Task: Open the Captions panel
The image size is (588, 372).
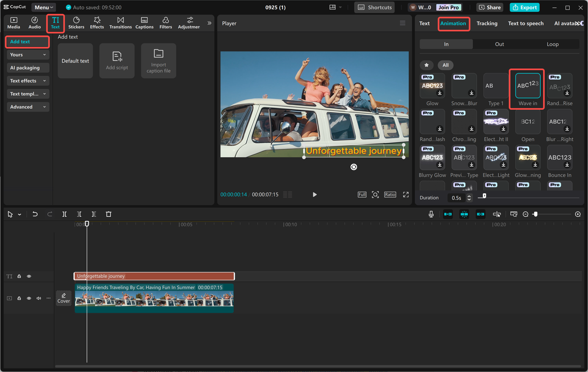Action: 144,23
